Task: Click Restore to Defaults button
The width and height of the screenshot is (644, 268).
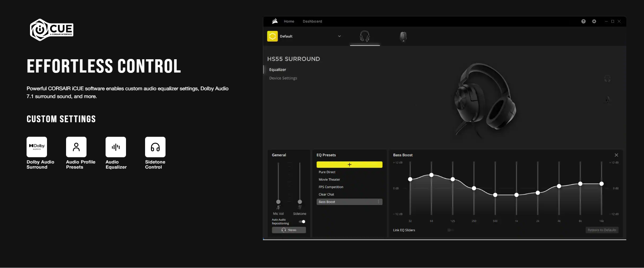Action: click(602, 230)
